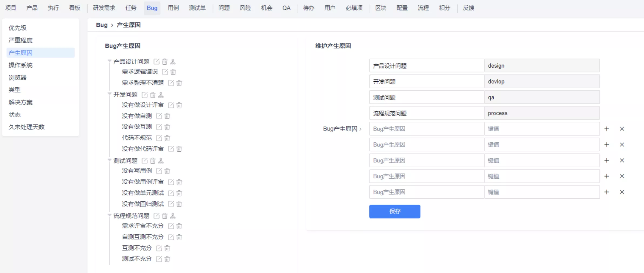Click the Bug breadcrumb link
The image size is (644, 273).
102,25
